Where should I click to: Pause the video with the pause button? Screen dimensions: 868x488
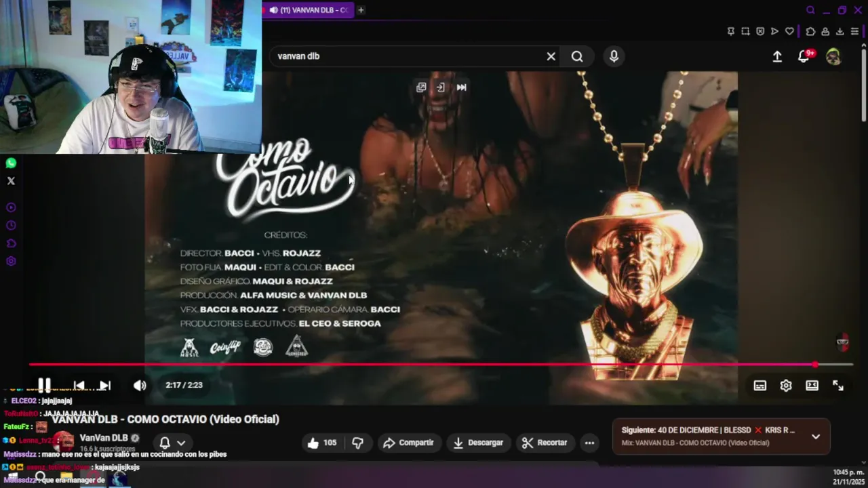[44, 385]
